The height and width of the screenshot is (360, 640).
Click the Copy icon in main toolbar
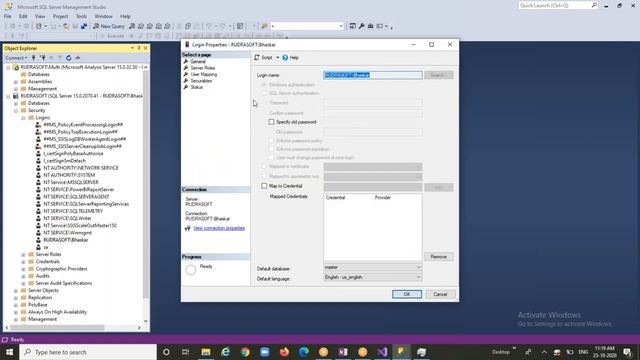(x=188, y=26)
